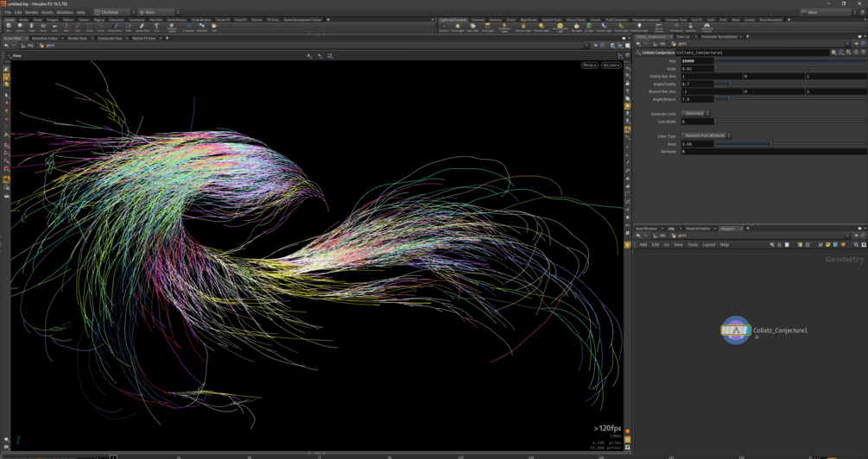Open the Generate Lines dropdown
The image size is (868, 459).
695,114
